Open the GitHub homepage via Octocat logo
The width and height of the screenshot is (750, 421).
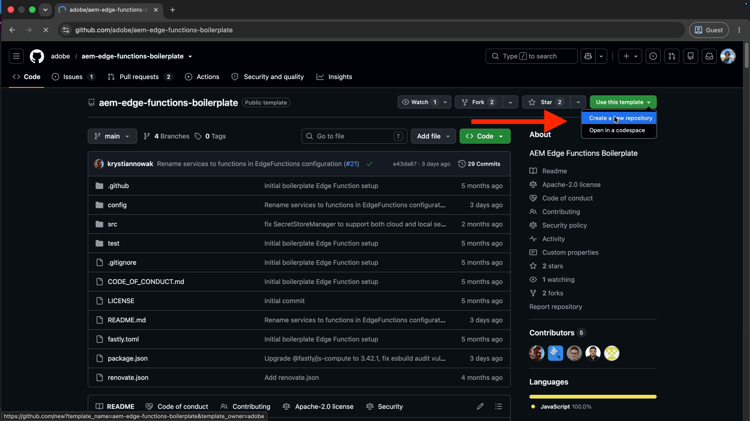click(37, 56)
